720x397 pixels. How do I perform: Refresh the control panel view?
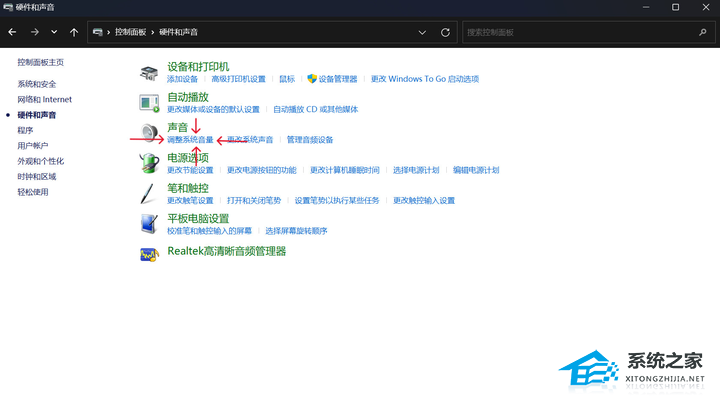[445, 33]
